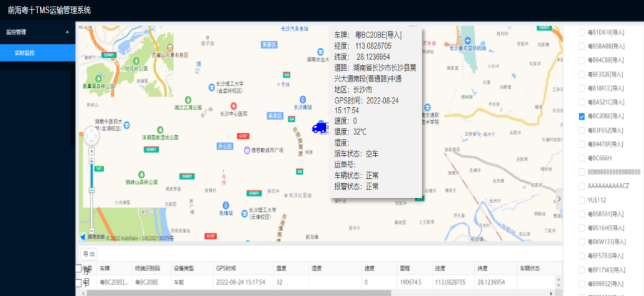Click the 长沙中心医院 hospital icon on the map
The image size is (644, 296).
click(x=233, y=106)
